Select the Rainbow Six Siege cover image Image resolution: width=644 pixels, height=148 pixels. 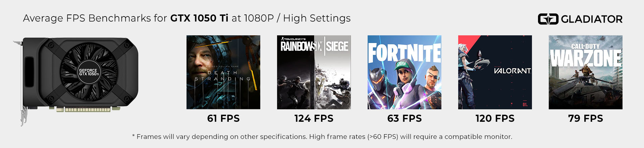[x=314, y=72]
